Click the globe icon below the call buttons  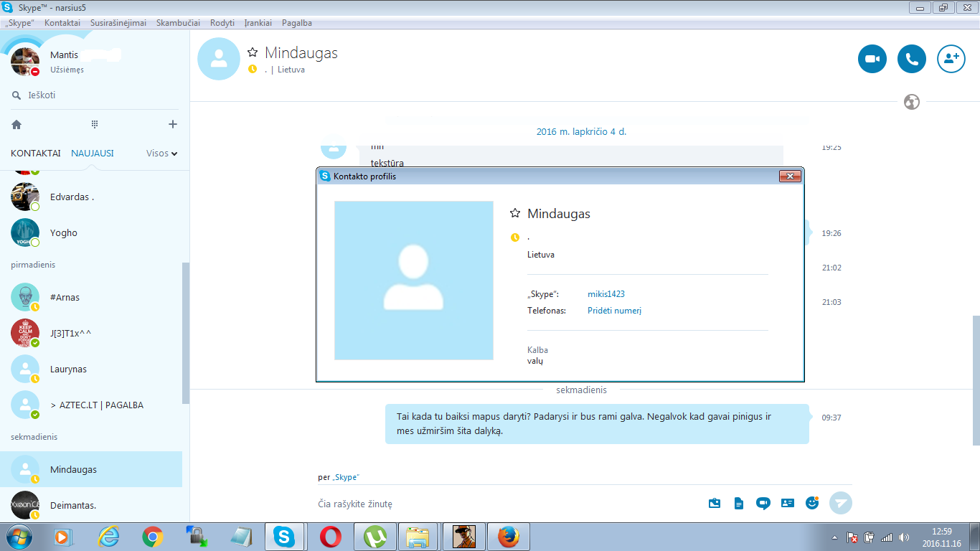911,102
